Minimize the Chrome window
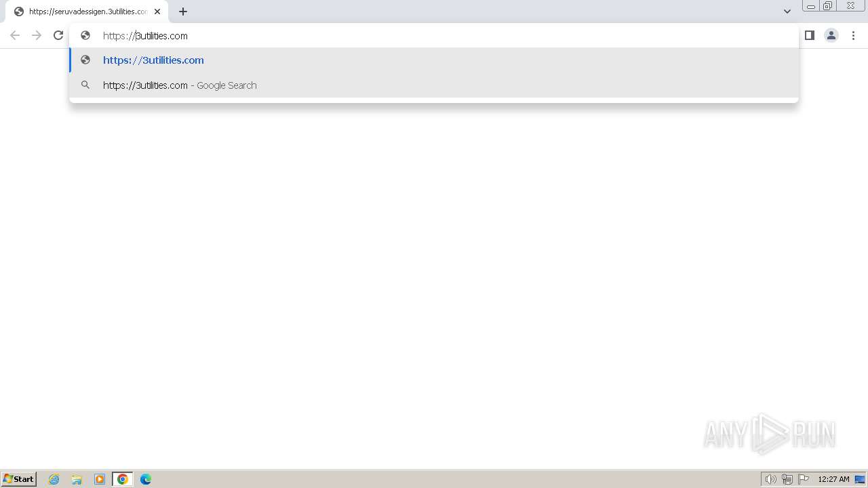868x488 pixels. [810, 6]
